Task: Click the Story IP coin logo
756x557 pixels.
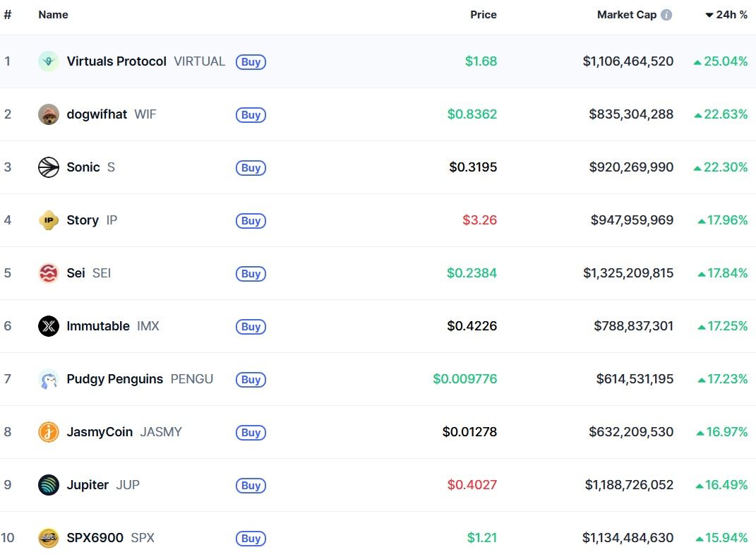Action: click(x=48, y=220)
